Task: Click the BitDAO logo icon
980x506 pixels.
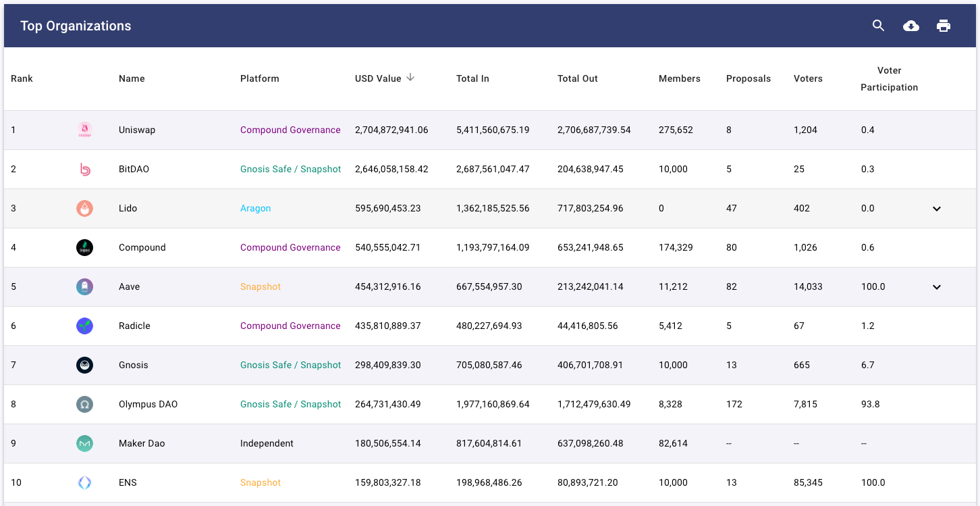Action: [84, 169]
